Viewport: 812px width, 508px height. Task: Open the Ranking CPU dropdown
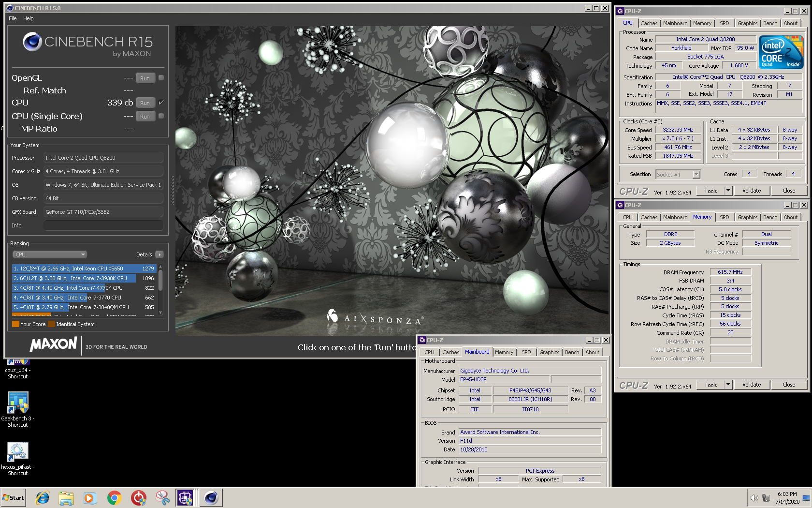tap(50, 254)
